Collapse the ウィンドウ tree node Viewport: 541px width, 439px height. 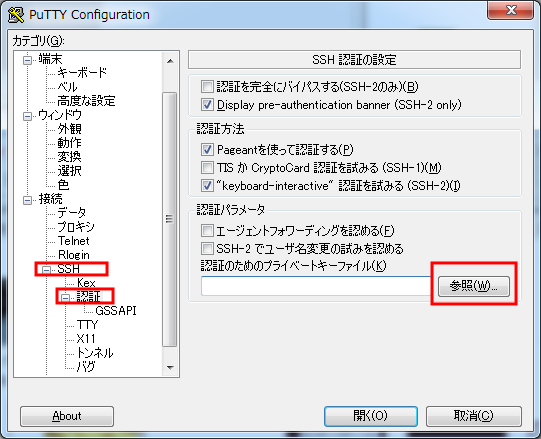[x=27, y=116]
